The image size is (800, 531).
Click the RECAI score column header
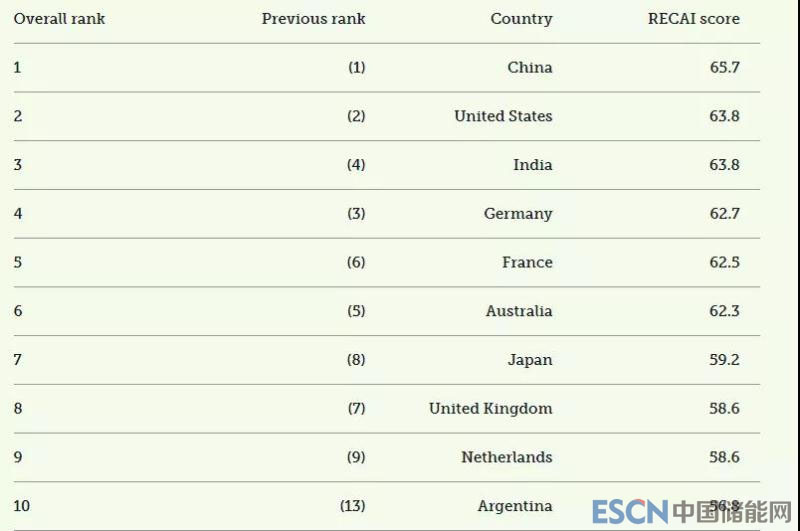693,19
